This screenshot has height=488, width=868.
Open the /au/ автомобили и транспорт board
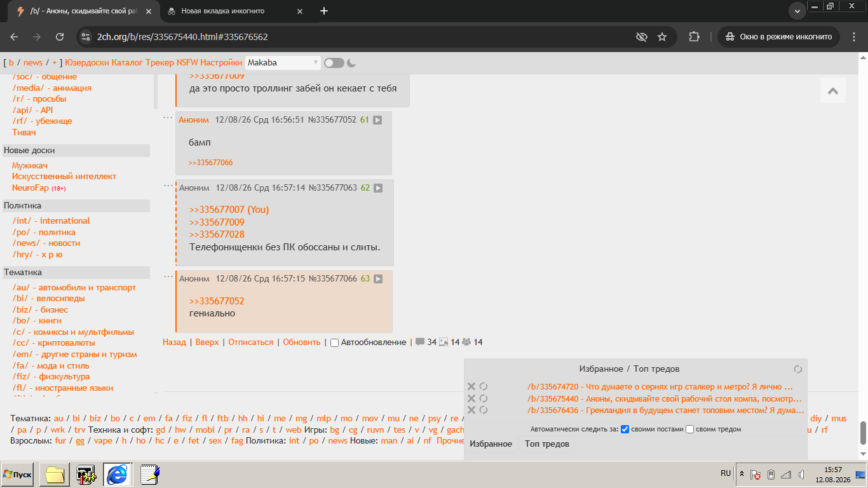74,287
